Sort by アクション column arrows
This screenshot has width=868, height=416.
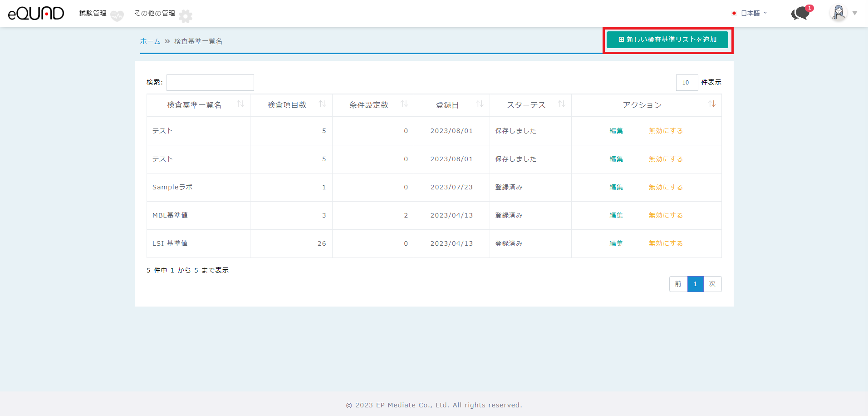(x=712, y=104)
